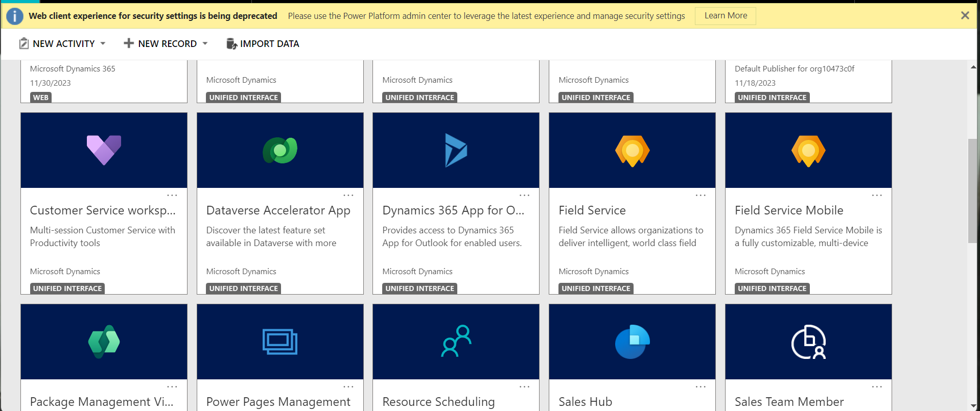Click the vertical scrollbar thumb
The width and height of the screenshot is (980, 411).
973,191
